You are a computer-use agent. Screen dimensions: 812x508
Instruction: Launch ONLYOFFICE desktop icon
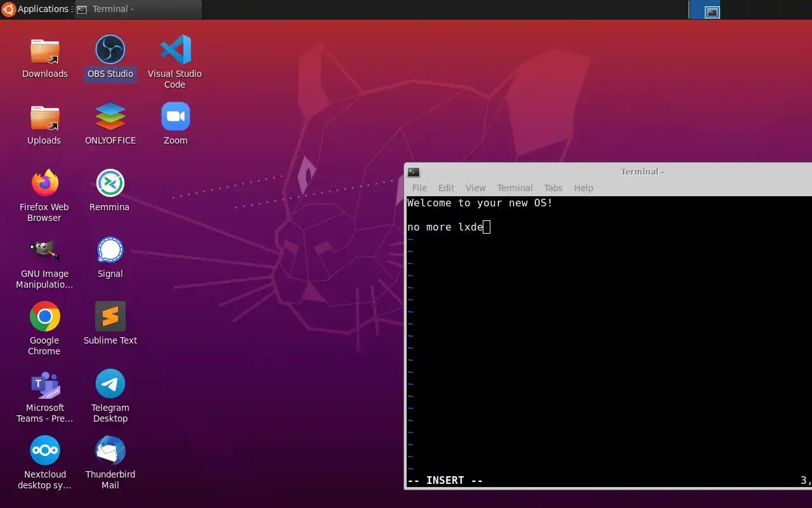pos(110,117)
